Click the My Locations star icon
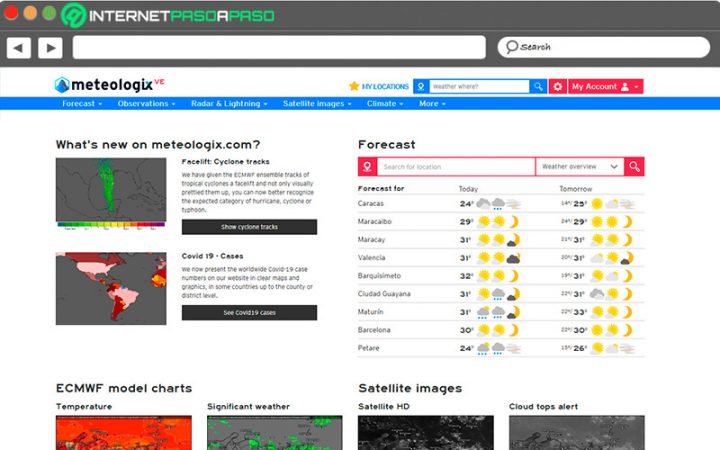The width and height of the screenshot is (720, 450). (354, 86)
